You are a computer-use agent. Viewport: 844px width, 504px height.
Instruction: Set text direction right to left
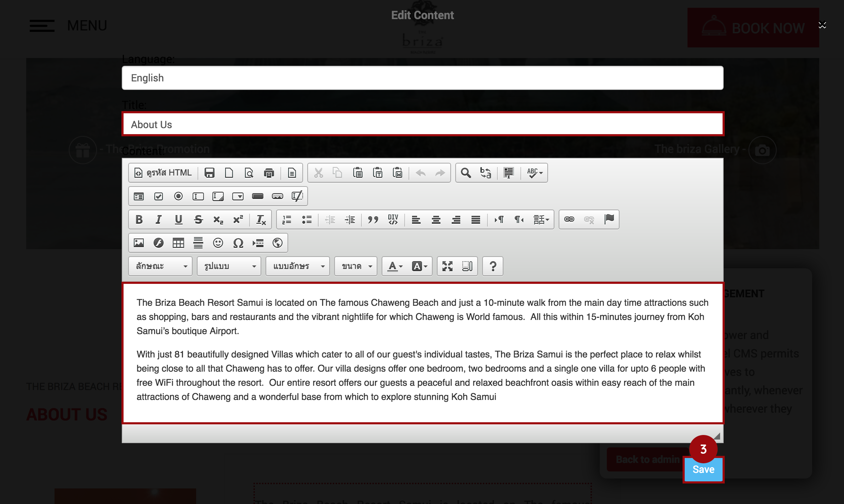(519, 219)
